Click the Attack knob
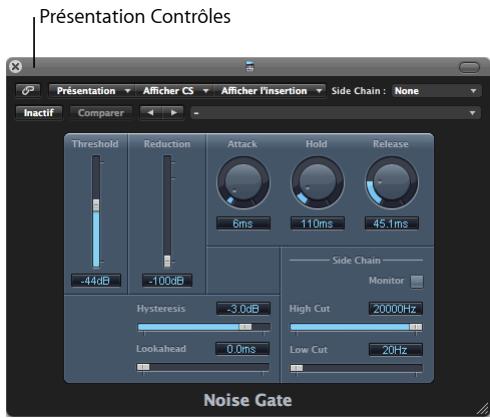490x418 pixels. [243, 183]
